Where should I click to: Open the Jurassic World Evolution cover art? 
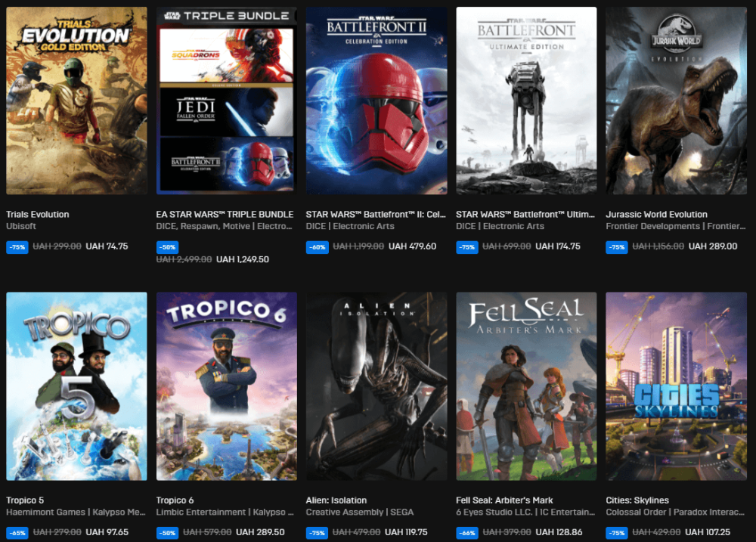click(677, 101)
